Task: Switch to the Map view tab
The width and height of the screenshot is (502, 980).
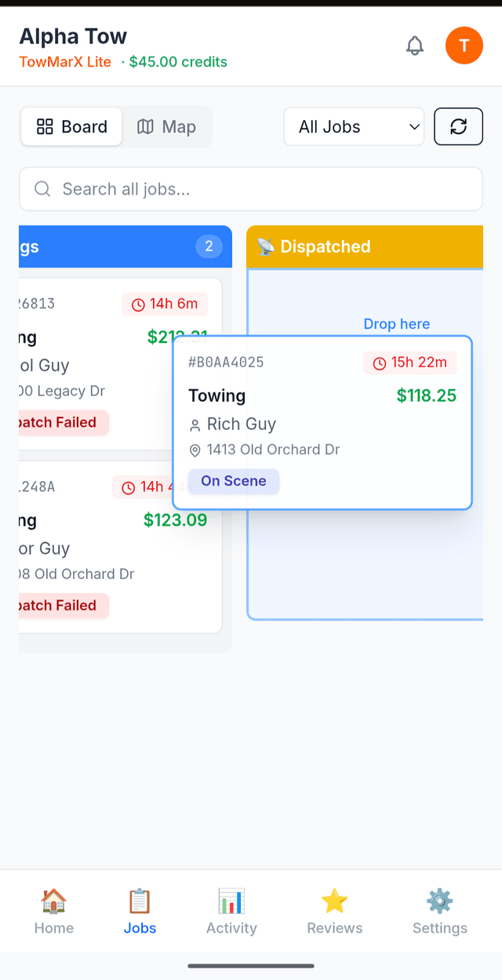Action: pyautogui.click(x=167, y=126)
